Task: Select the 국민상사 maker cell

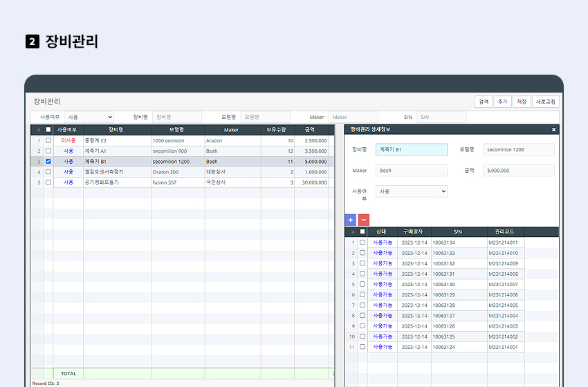Action: click(x=233, y=182)
